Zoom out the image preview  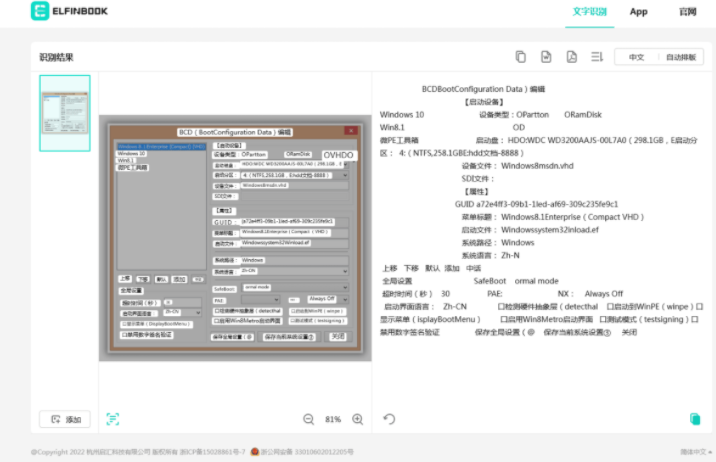308,419
